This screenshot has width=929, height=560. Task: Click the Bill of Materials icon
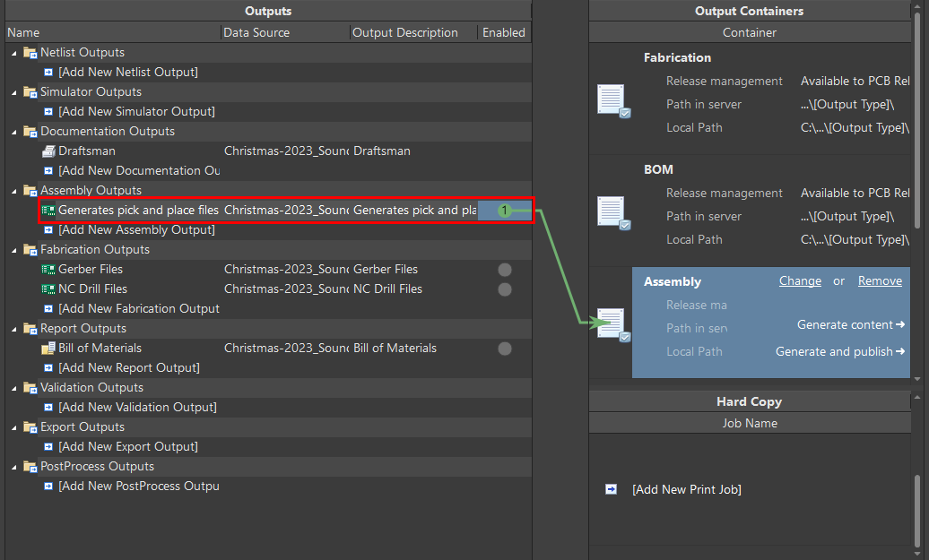48,348
